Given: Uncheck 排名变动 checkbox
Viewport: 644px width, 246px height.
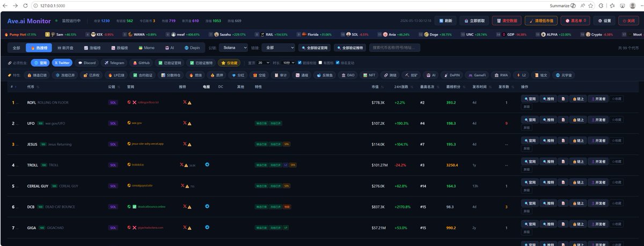Looking at the screenshot, I should [338, 62].
